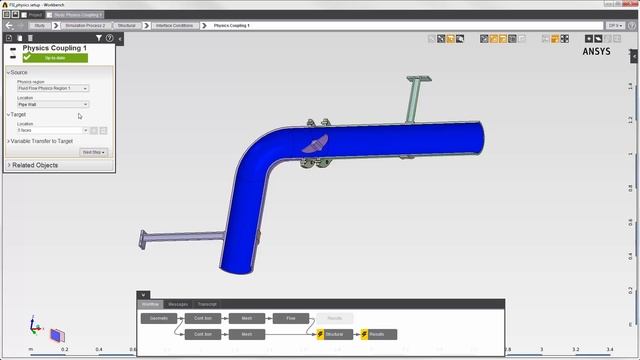Click the second white page icon in panel header
Image resolution: width=640 pixels, height=360 pixels.
click(20, 38)
